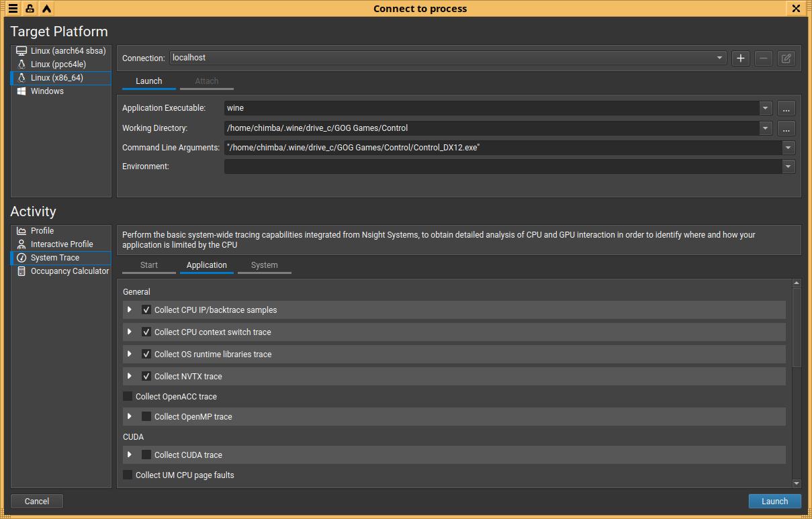Screen dimensions: 812x519
Task: Expand Collect OS runtime libraries trace options
Action: tap(130, 354)
